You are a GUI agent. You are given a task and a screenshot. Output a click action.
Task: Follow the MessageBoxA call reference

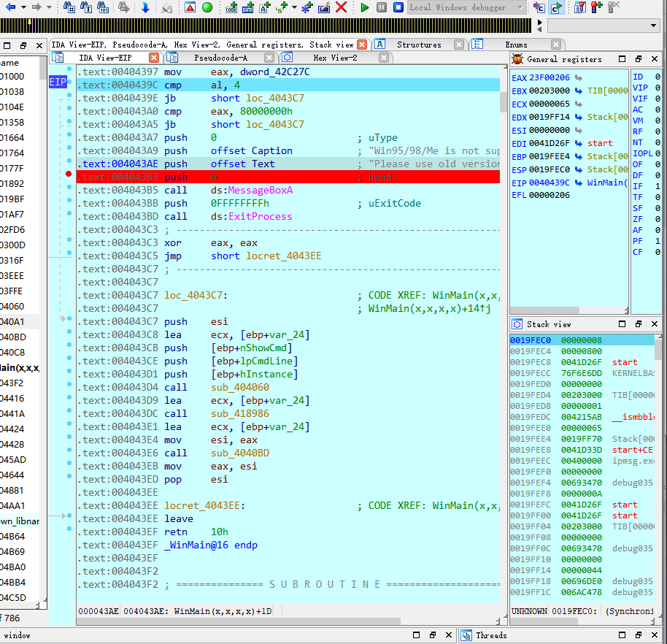pos(260,190)
